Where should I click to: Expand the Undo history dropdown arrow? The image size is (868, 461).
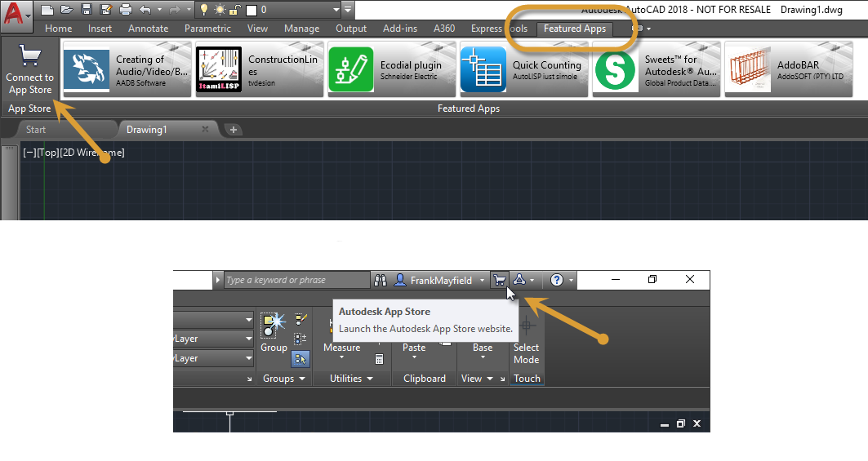159,10
